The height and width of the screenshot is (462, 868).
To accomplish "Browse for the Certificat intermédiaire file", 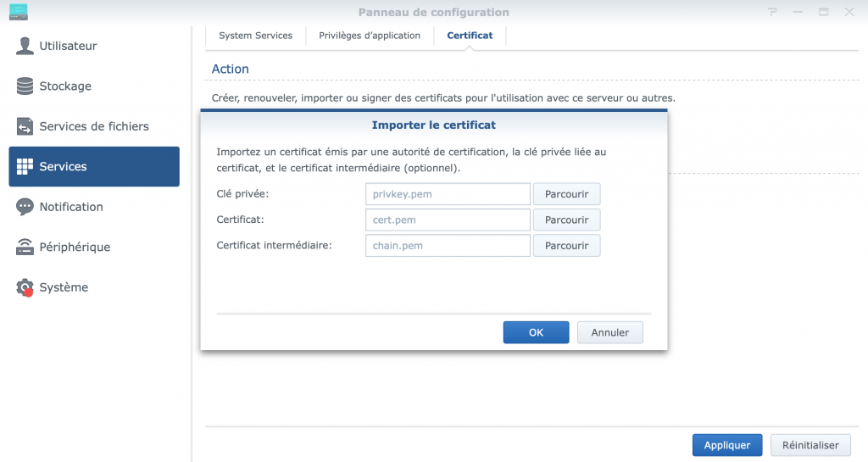I will point(566,246).
